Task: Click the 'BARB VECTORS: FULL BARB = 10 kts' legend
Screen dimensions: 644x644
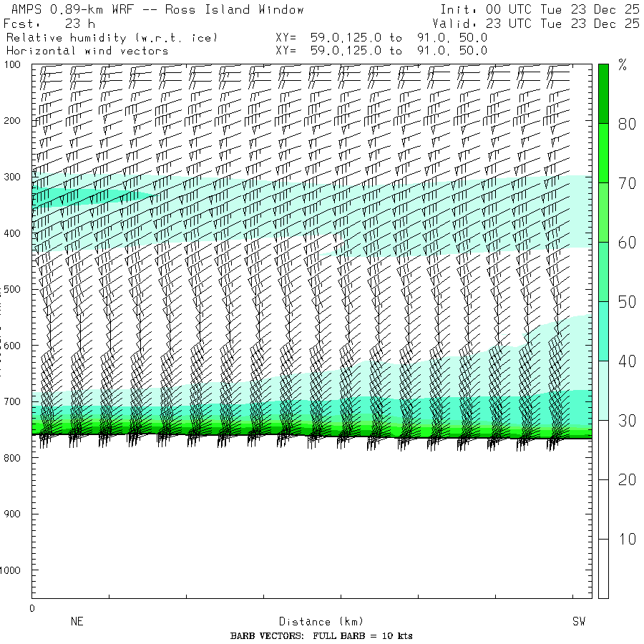Action: [321, 636]
